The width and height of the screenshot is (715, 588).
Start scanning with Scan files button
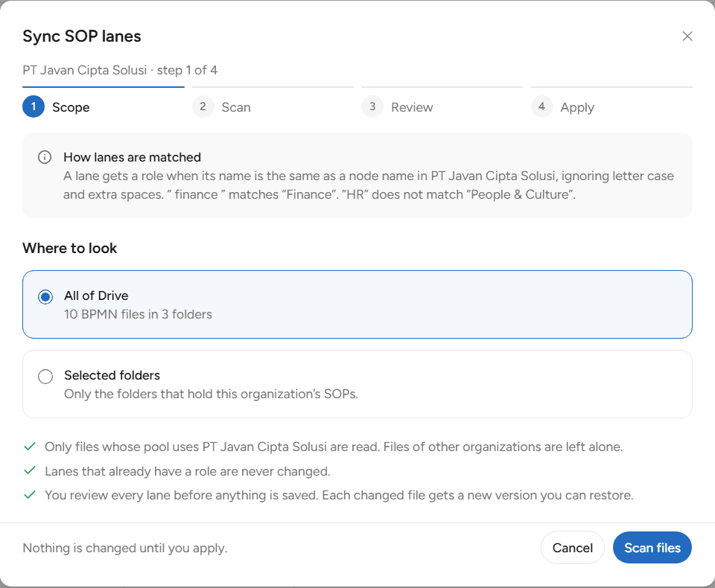coord(652,547)
